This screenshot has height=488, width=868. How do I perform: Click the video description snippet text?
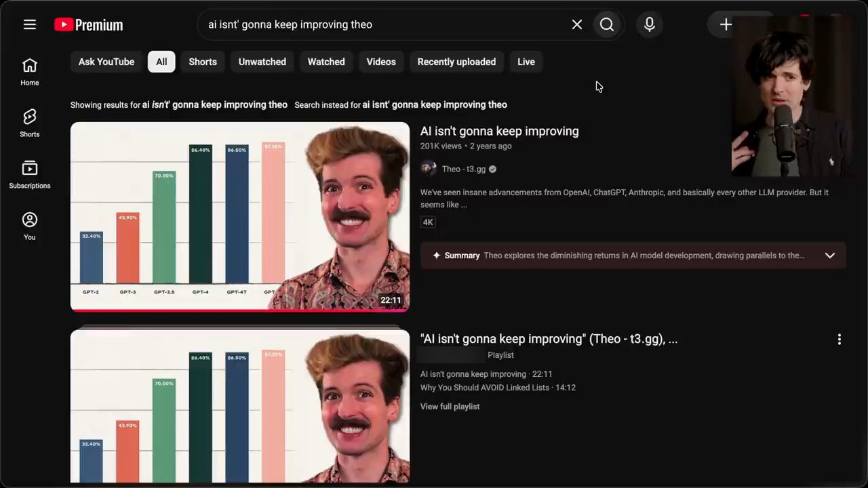point(624,199)
